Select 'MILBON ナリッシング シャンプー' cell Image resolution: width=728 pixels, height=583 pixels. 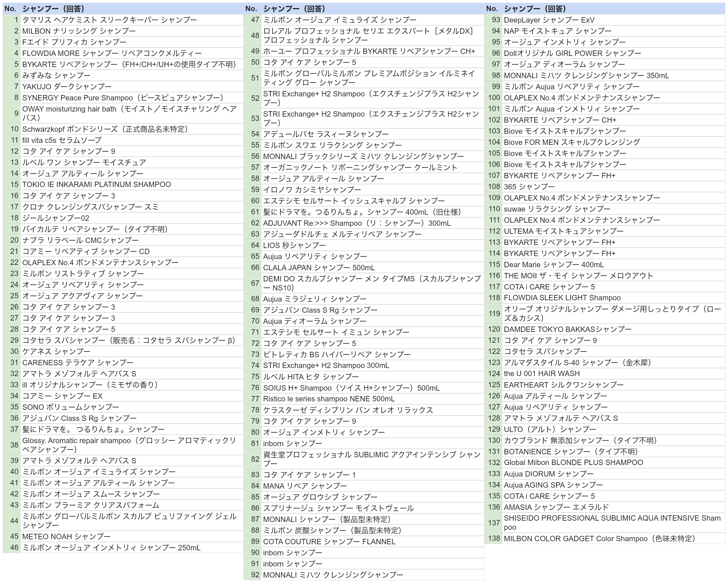point(132,31)
